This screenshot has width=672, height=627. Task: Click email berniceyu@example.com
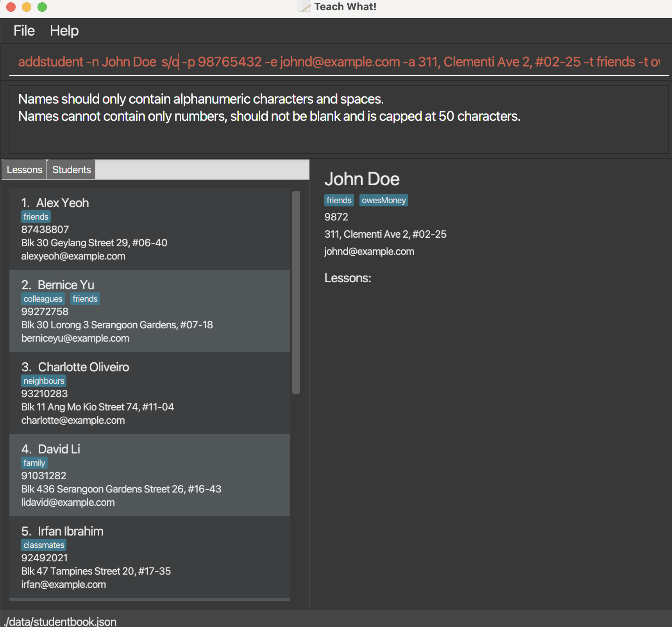coord(75,338)
